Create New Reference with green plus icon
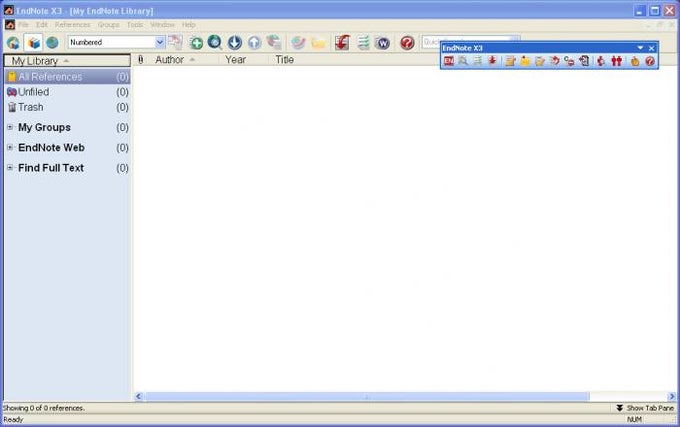 point(196,42)
